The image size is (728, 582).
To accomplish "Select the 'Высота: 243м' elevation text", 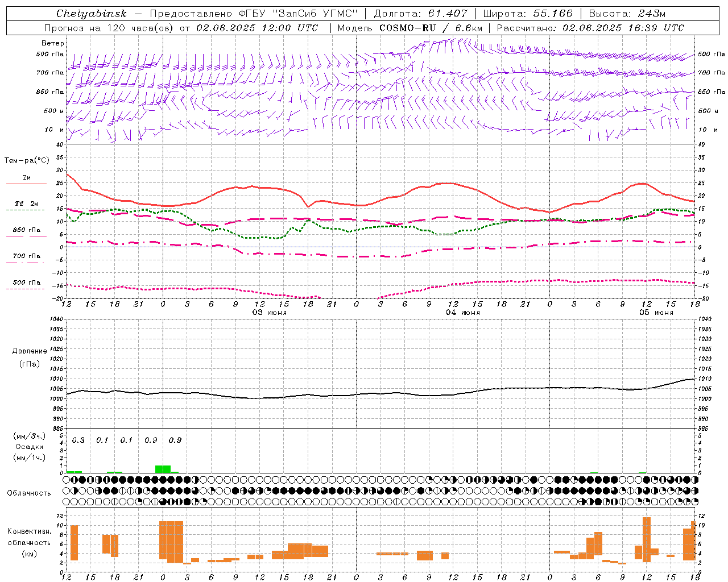I will (627, 14).
